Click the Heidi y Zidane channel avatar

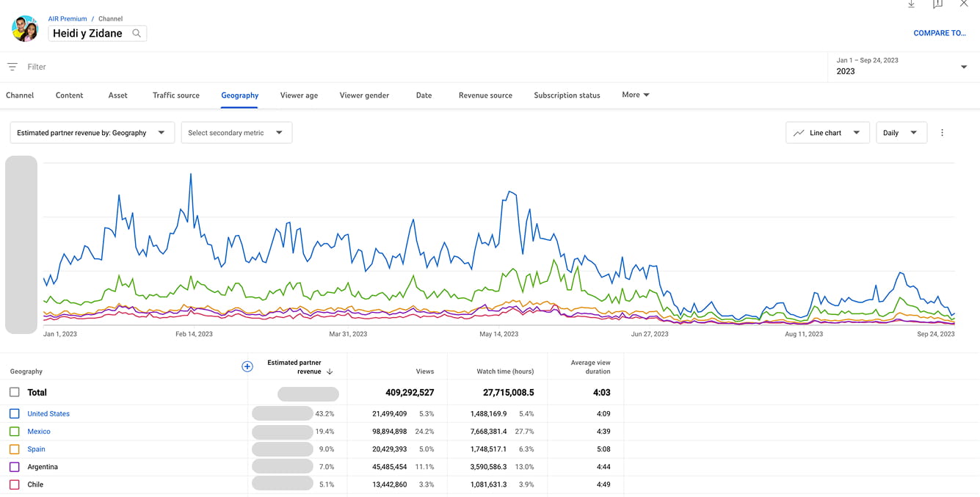click(25, 29)
